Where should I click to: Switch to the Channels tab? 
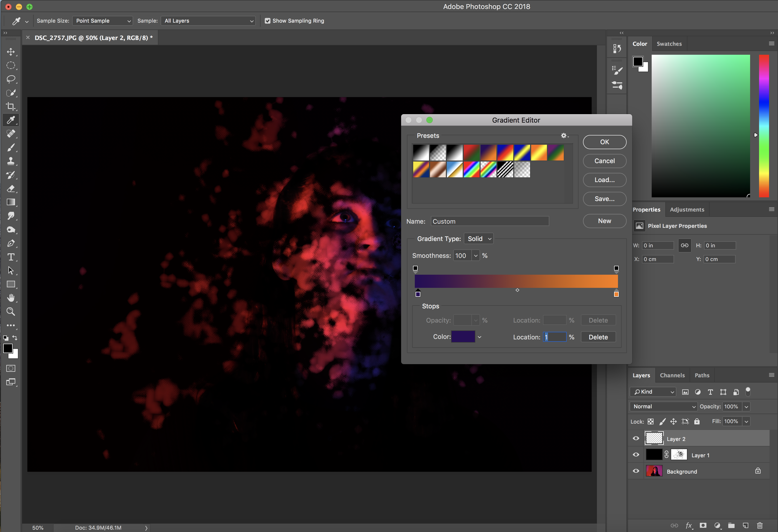(672, 375)
